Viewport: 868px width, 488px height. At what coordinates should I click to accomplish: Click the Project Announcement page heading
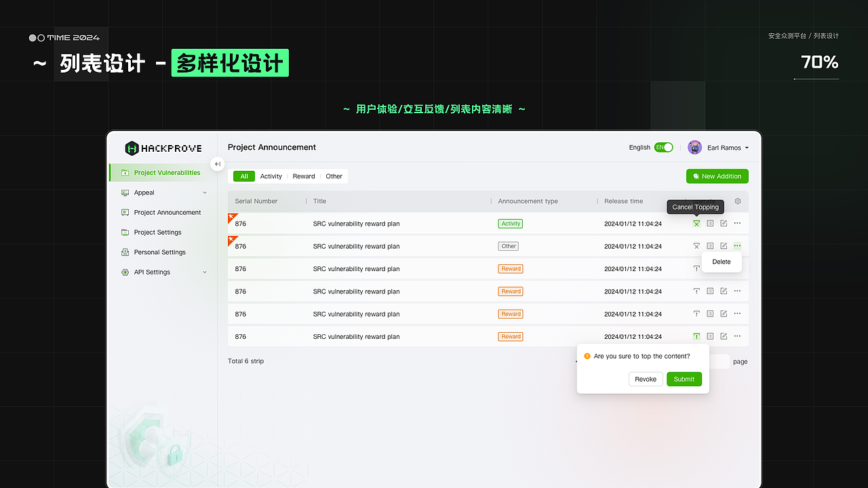272,147
